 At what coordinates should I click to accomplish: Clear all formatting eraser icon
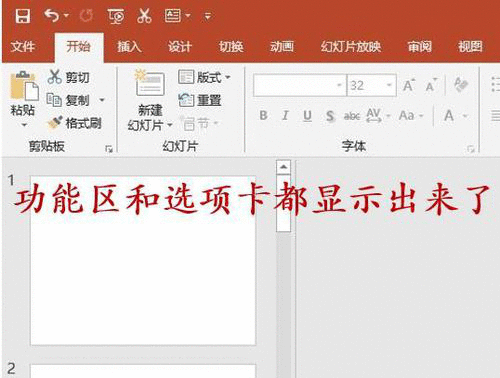tap(461, 85)
